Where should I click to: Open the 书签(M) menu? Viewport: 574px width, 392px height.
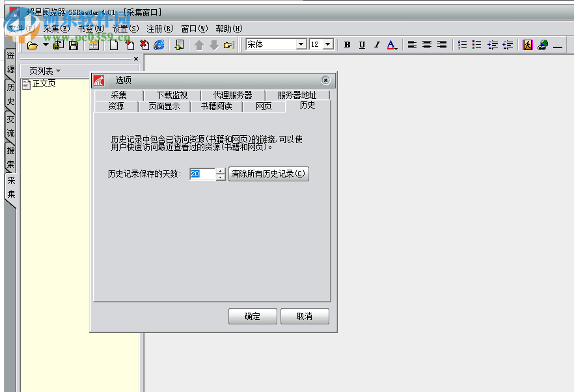[x=91, y=29]
